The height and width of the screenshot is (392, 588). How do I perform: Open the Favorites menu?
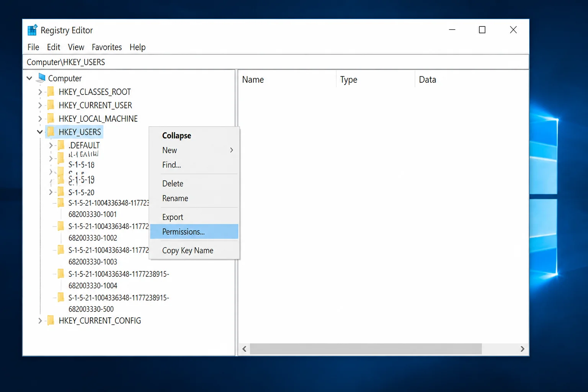[107, 47]
